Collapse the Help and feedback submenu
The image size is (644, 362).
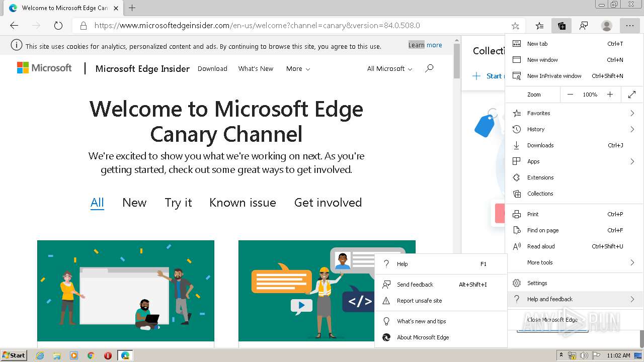[575, 299]
